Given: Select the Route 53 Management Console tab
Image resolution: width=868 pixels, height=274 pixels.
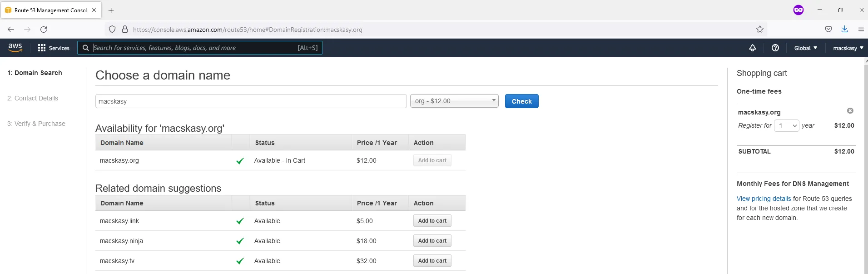Looking at the screenshot, I should click(x=51, y=10).
